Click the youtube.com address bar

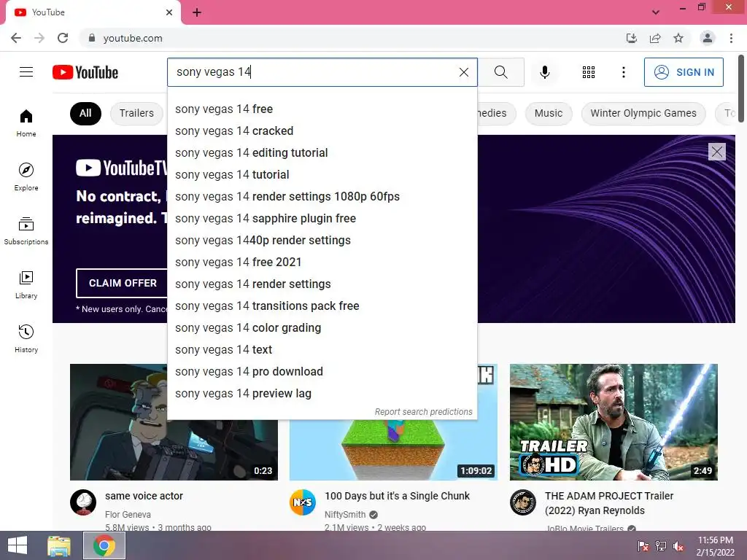coord(352,38)
